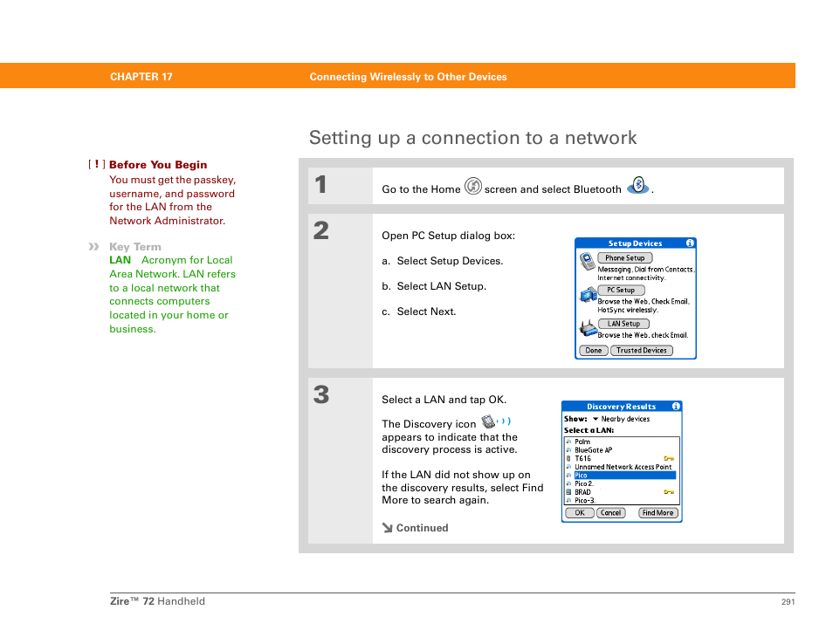Click the Bluetooth icon in step 1
The image size is (833, 644).
click(638, 185)
